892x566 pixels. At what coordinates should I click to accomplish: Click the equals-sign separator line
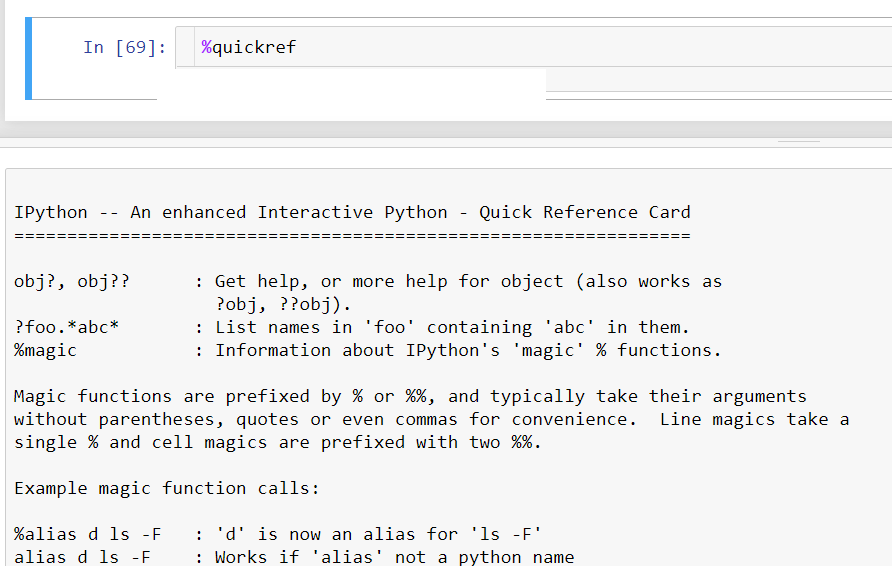pos(352,236)
